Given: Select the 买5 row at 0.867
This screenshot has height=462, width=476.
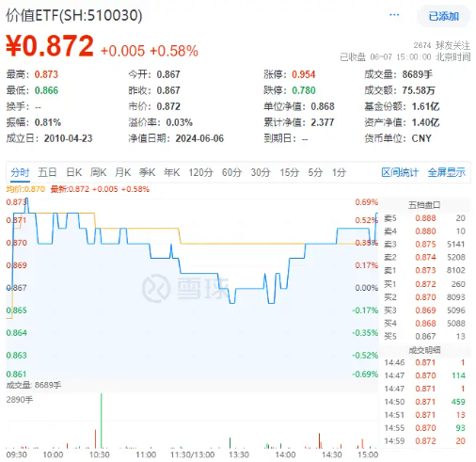Looking at the screenshot, I should [424, 336].
